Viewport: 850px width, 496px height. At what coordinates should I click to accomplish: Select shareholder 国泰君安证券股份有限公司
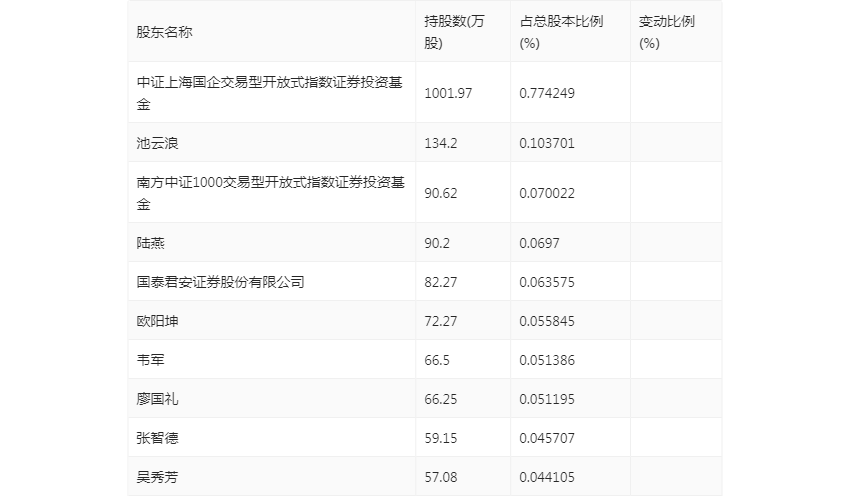click(x=220, y=282)
